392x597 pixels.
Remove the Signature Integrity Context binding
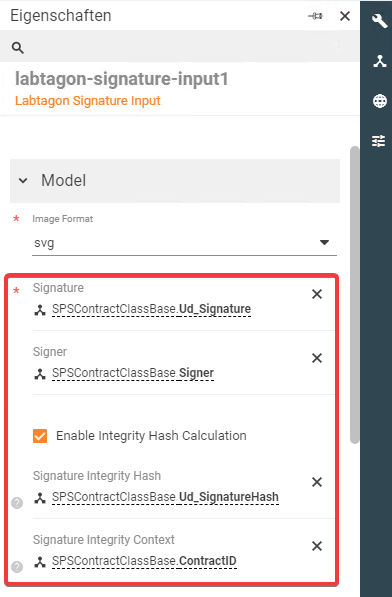coord(317,546)
